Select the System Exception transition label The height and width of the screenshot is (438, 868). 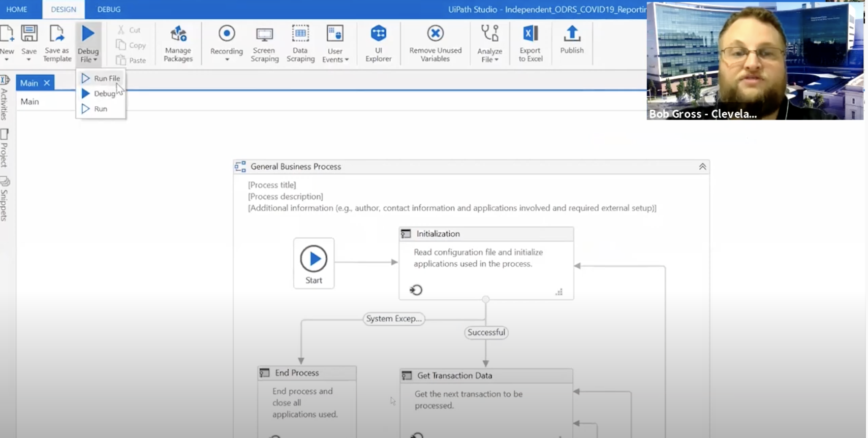pyautogui.click(x=394, y=319)
